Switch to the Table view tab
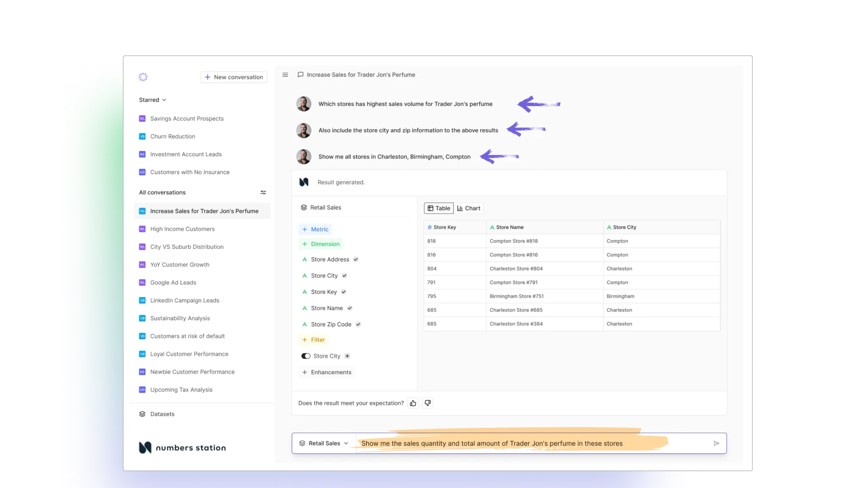Viewport: 868px width, 488px height. point(439,208)
